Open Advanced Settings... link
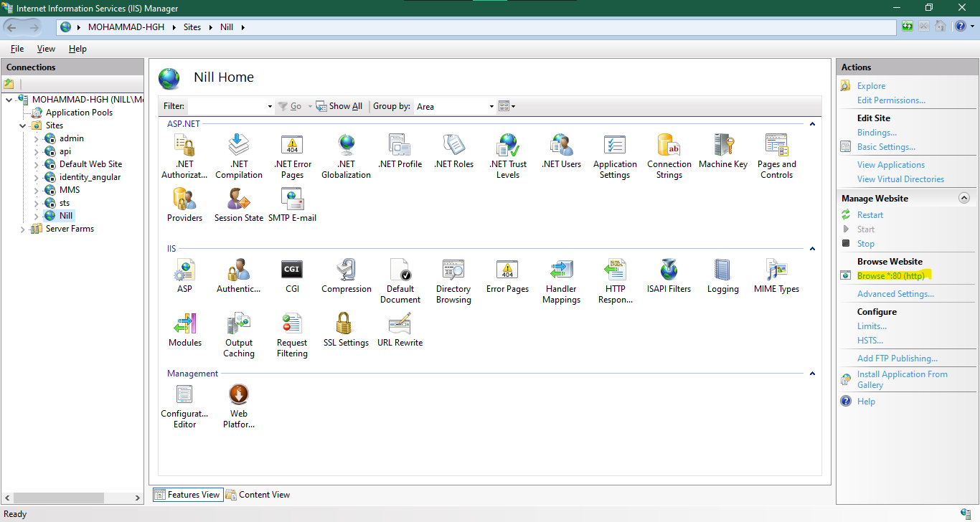The width and height of the screenshot is (980, 522). [895, 294]
